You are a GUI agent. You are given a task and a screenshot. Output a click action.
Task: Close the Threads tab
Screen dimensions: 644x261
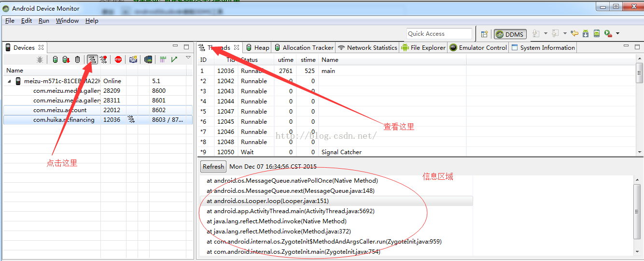click(x=237, y=47)
